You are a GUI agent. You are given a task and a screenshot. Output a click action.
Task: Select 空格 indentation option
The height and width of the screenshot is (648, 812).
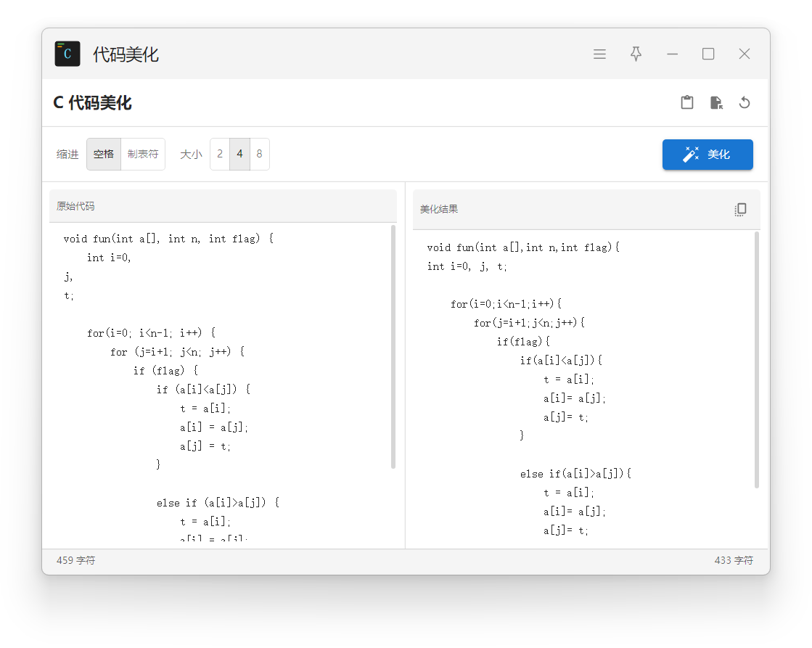[104, 155]
